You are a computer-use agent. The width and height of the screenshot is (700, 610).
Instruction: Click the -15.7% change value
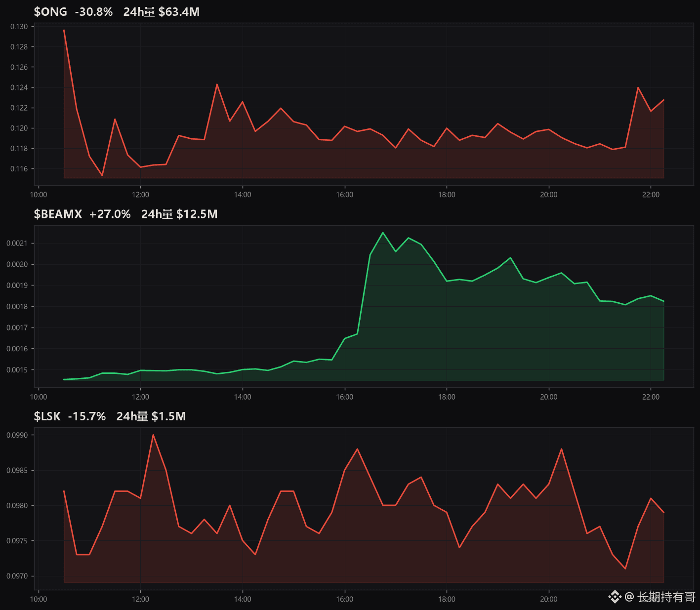coord(87,416)
